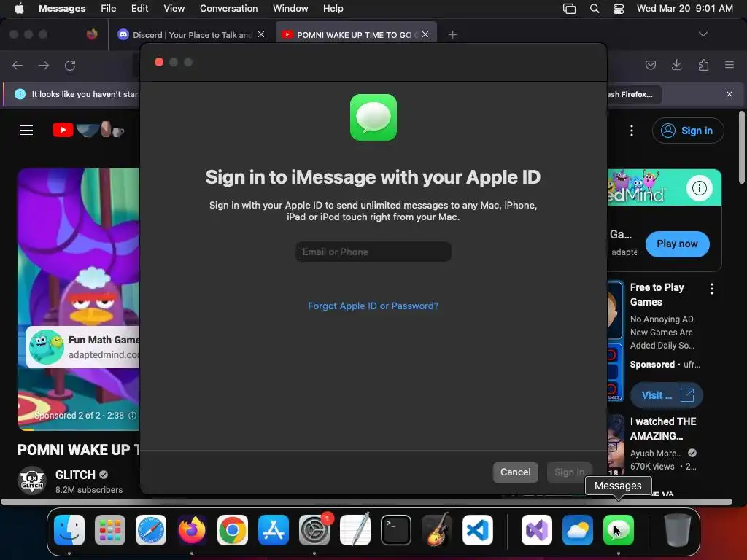Open Finder from the Dock
This screenshot has width=747, height=560.
(69, 530)
